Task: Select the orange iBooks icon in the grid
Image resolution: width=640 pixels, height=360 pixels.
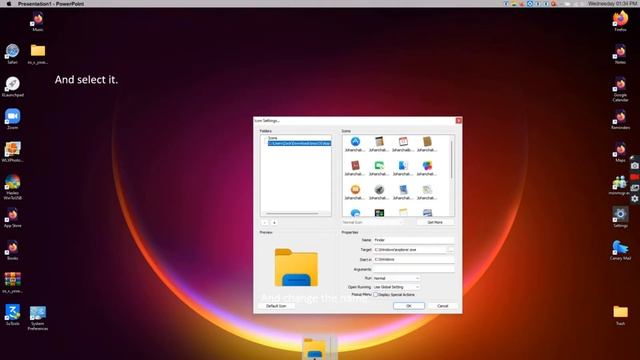Action: tap(355, 190)
